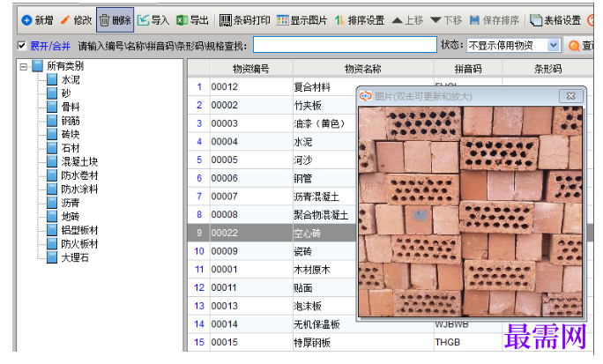Select 铝型板材 category in tree
The height and width of the screenshot is (364, 603).
click(79, 230)
